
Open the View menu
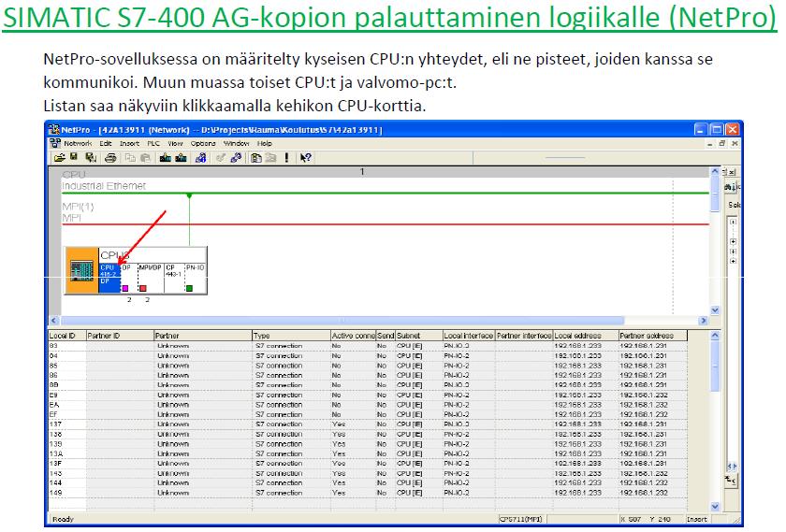[175, 143]
